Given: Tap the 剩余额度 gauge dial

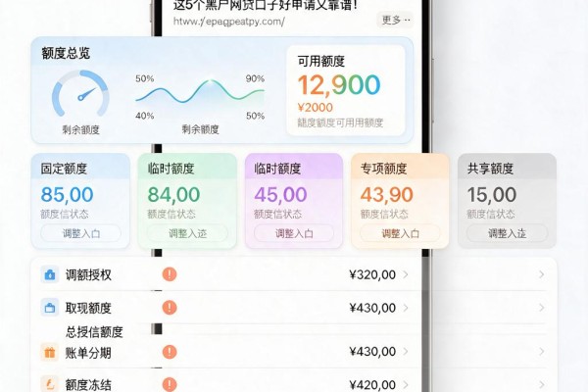Looking at the screenshot, I should pyautogui.click(x=80, y=93).
